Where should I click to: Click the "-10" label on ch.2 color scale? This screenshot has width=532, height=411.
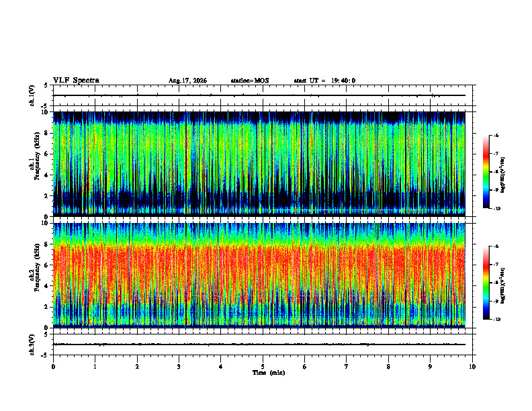tap(496, 320)
